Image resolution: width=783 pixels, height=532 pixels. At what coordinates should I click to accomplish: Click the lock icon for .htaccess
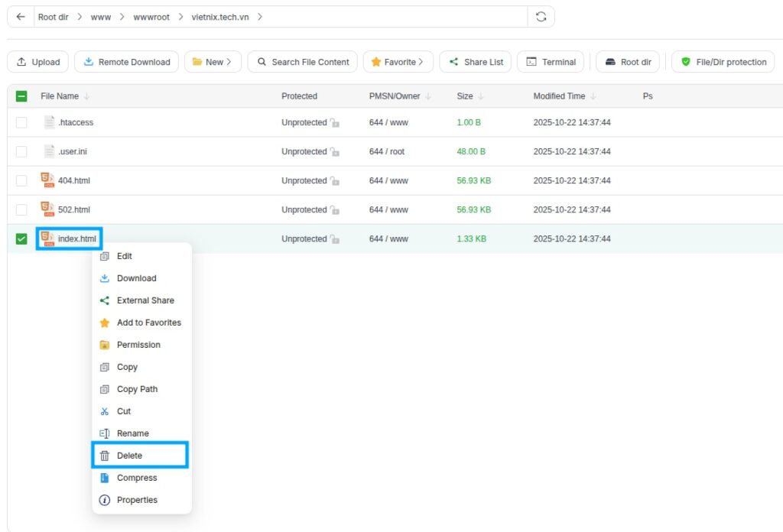coord(335,123)
